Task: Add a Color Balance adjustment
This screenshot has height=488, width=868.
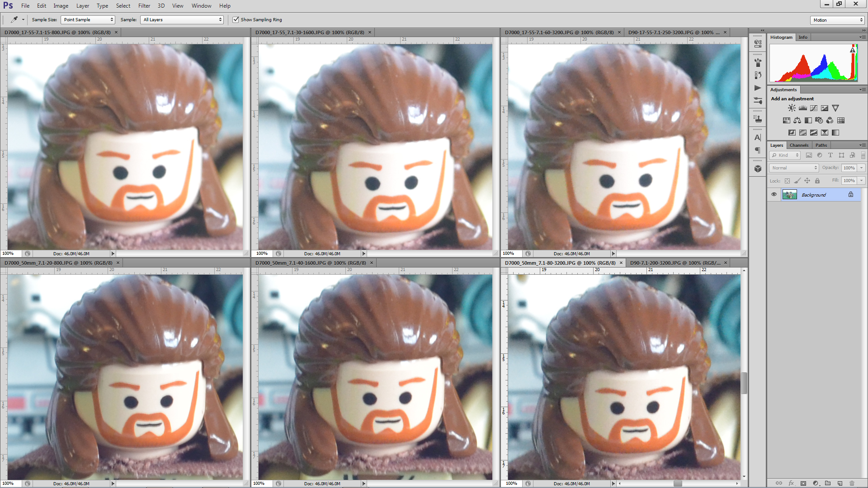Action: (797, 120)
